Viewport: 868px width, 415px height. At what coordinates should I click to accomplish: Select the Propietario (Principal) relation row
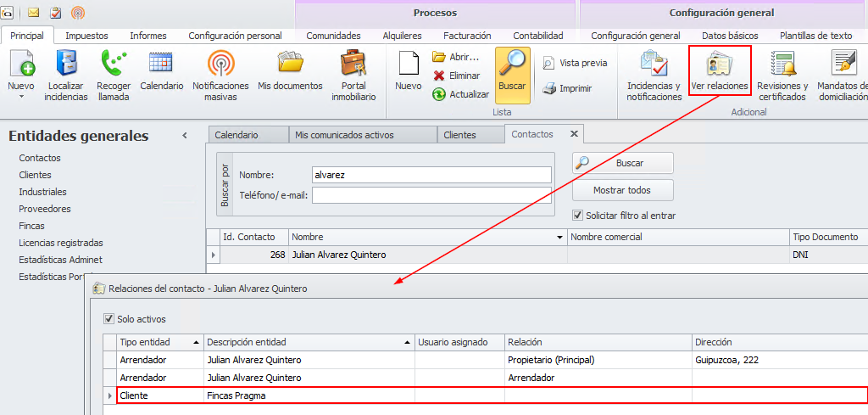(x=486, y=360)
